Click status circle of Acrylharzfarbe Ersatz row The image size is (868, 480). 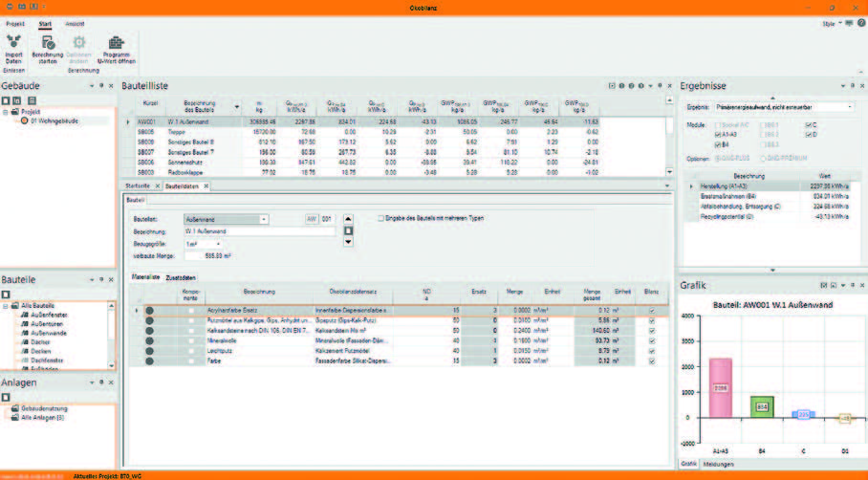(x=149, y=311)
